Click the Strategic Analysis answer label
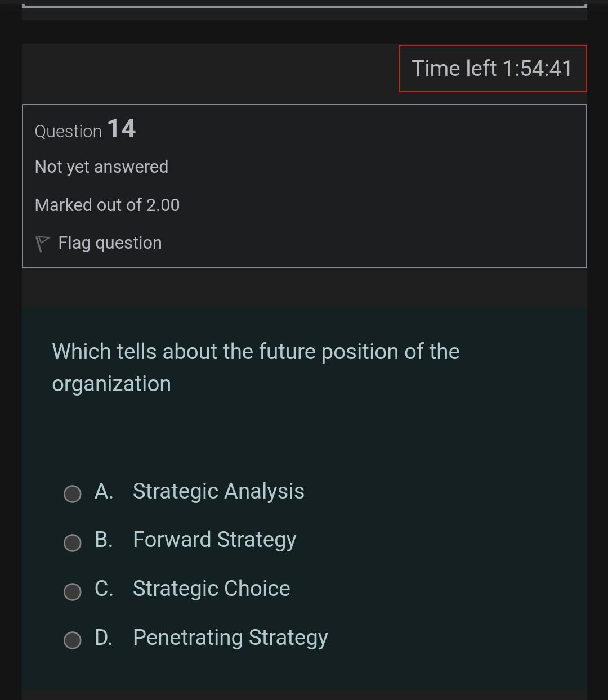 coord(218,491)
